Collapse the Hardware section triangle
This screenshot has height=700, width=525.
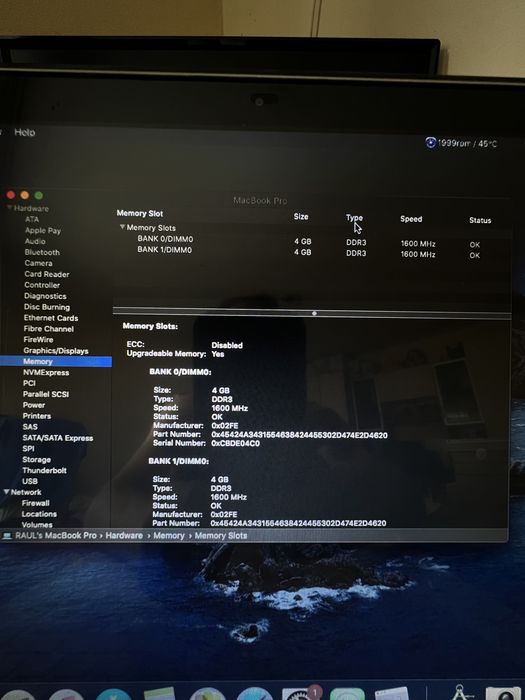[9, 208]
